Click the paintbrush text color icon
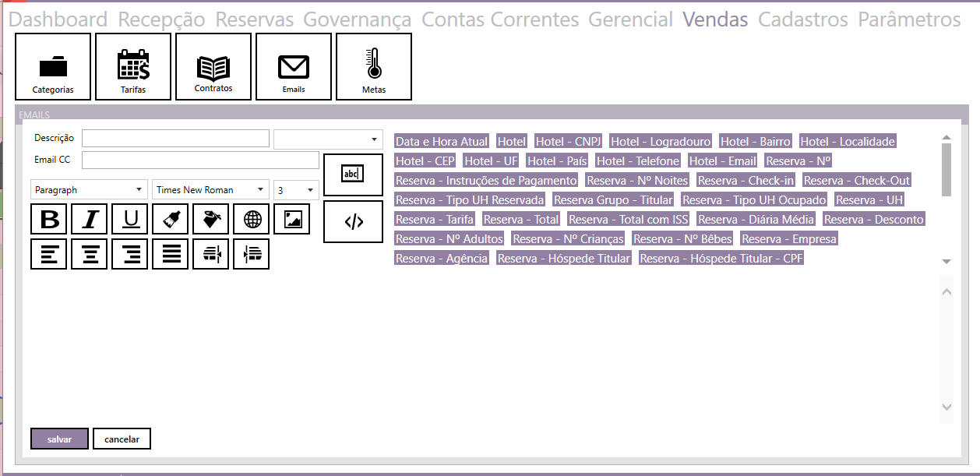This screenshot has height=476, width=980. click(x=171, y=220)
